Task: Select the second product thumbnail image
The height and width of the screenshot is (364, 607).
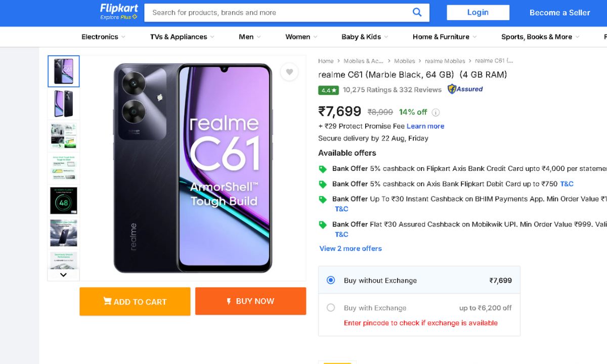Action: [64, 104]
